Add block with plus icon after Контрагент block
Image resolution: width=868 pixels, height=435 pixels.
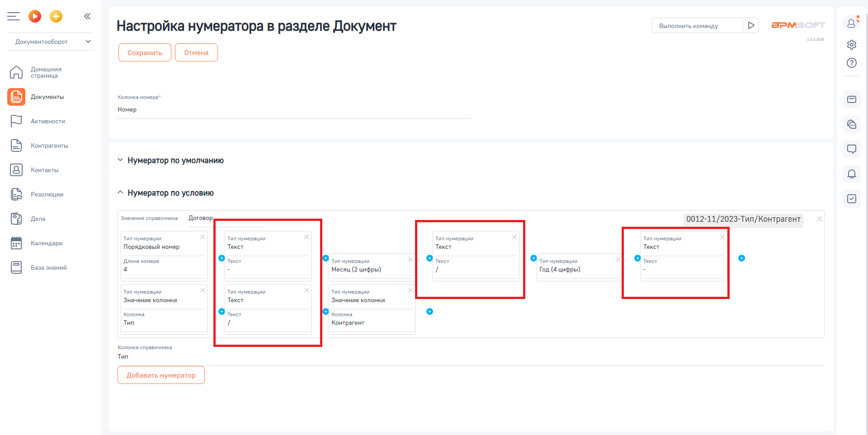click(x=429, y=312)
